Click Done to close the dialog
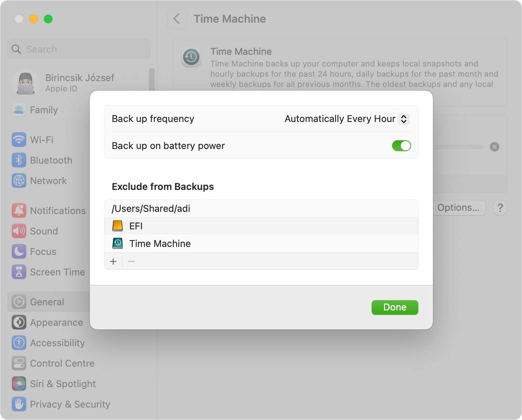The height and width of the screenshot is (420, 522). coord(395,307)
